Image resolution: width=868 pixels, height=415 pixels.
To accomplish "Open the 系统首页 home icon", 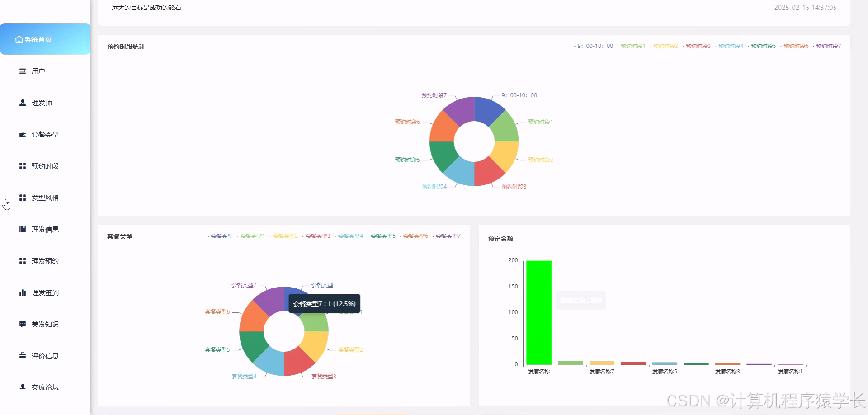I will [x=19, y=39].
